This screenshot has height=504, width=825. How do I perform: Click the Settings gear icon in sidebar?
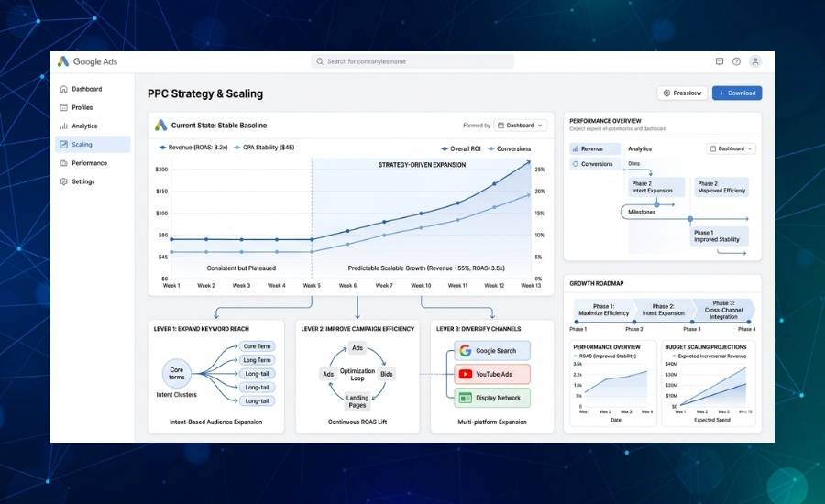63,181
